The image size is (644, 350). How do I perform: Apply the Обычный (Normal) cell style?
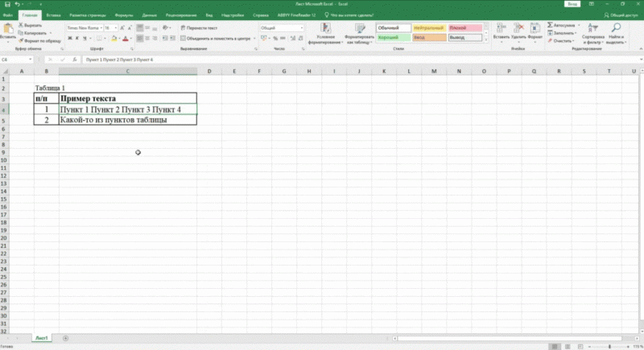pos(394,28)
